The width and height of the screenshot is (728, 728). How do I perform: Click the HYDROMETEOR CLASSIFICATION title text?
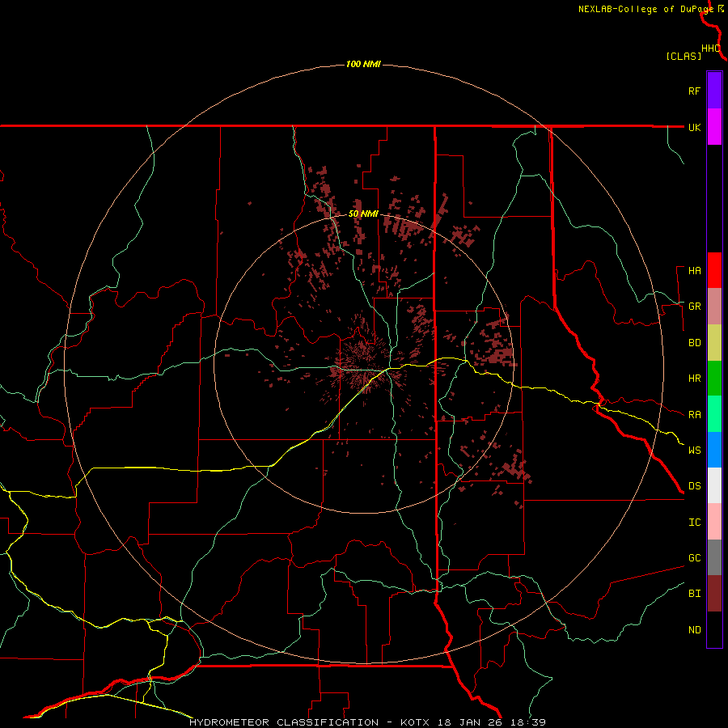pyautogui.click(x=284, y=722)
